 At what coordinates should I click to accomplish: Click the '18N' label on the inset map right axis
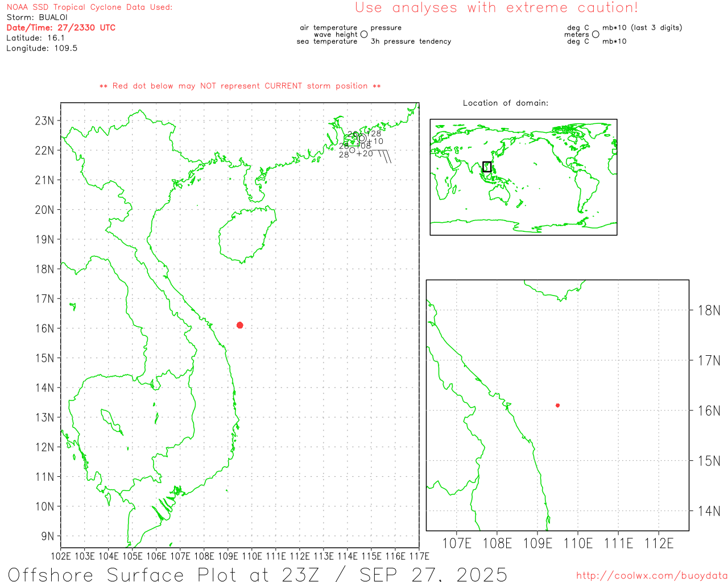tap(709, 310)
